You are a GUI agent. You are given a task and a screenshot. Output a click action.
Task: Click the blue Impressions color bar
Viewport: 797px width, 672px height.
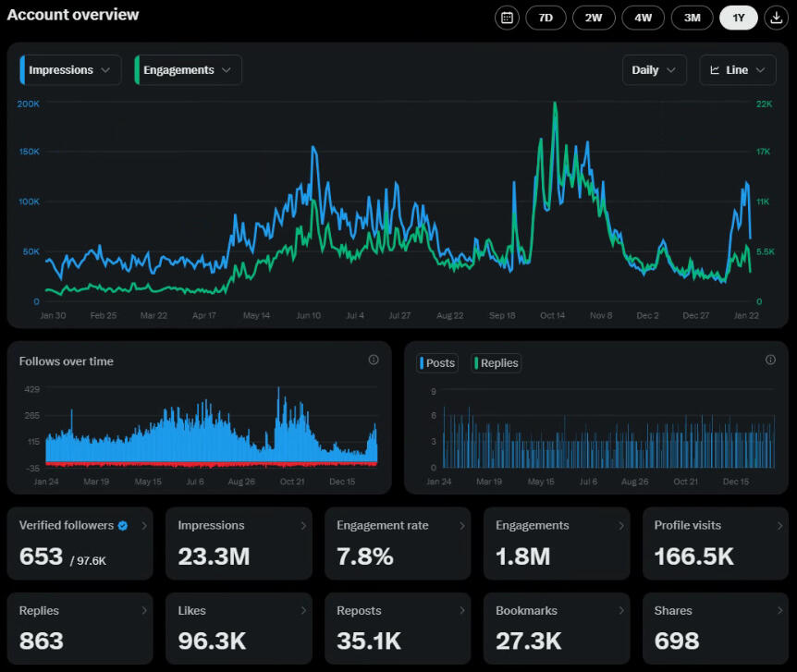pos(22,70)
